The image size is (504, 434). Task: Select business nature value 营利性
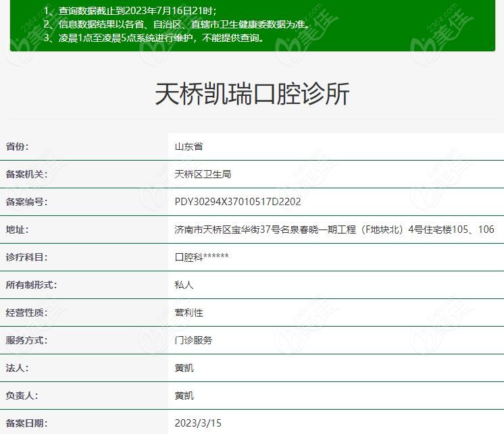(188, 313)
